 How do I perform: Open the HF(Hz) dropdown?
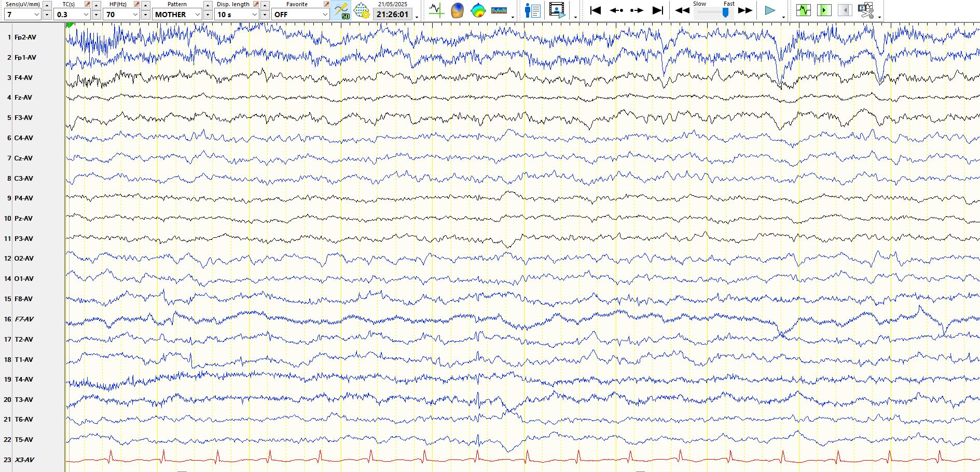pyautogui.click(x=121, y=15)
